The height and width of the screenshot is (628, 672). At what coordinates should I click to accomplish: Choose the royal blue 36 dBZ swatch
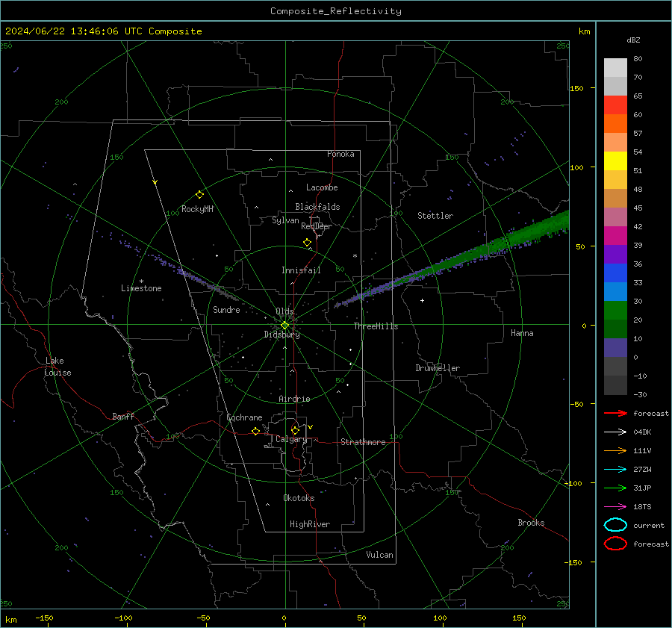coord(615,273)
